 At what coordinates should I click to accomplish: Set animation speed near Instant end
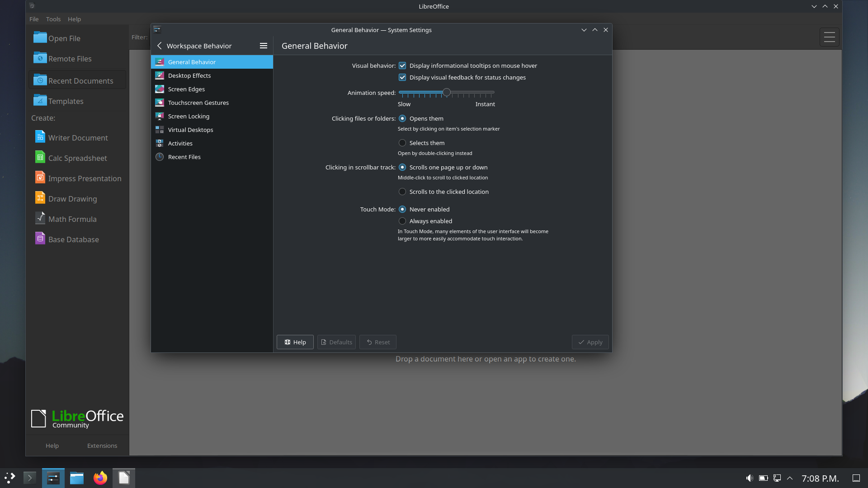coord(491,92)
